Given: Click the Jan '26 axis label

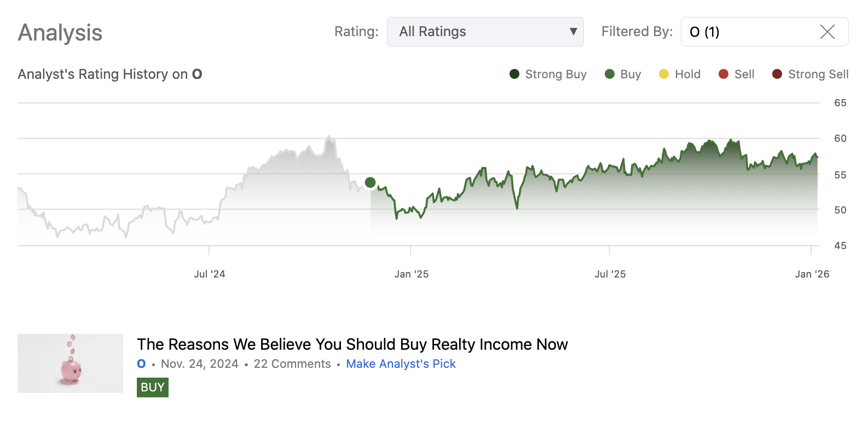Looking at the screenshot, I should (812, 274).
